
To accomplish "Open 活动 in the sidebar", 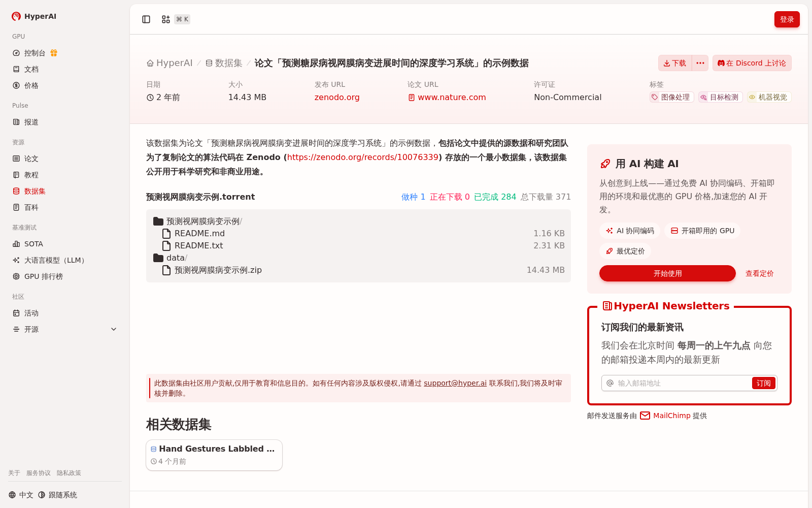I will coord(65,313).
